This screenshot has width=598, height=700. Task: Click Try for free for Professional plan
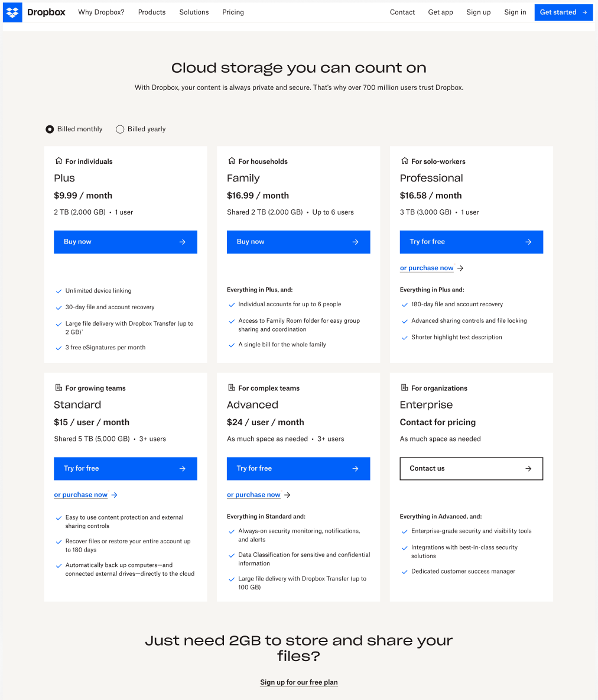472,242
